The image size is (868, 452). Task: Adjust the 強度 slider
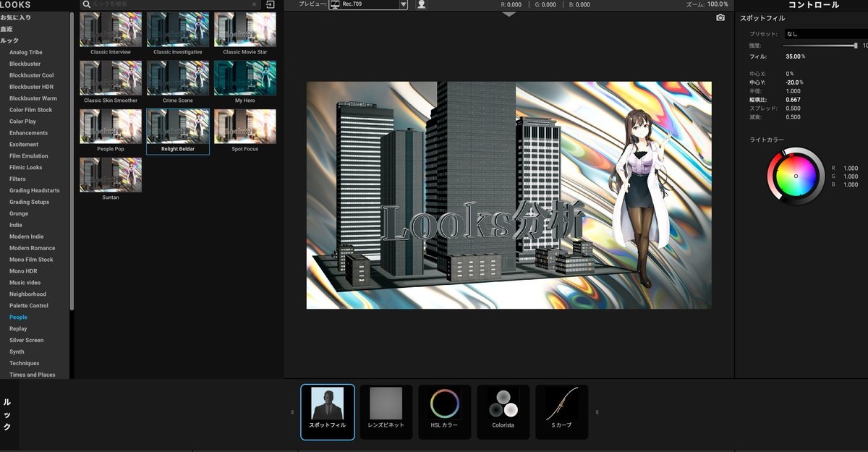coord(856,45)
